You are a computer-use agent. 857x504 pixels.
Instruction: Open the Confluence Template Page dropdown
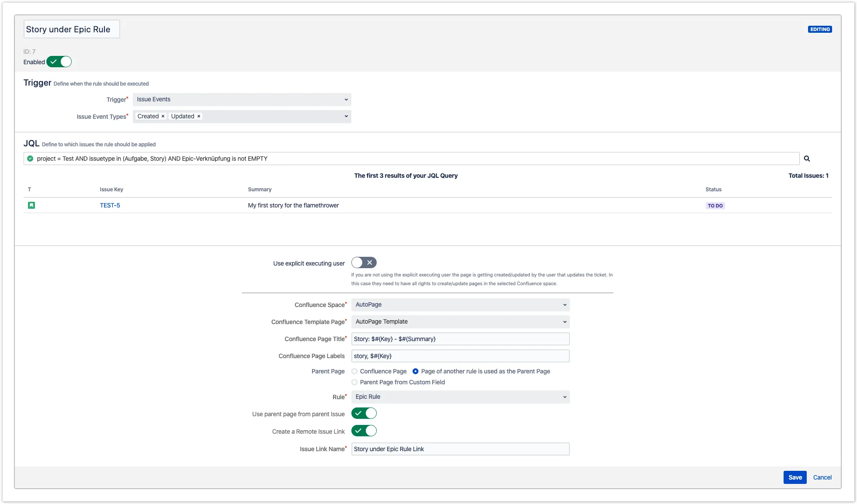coord(460,322)
